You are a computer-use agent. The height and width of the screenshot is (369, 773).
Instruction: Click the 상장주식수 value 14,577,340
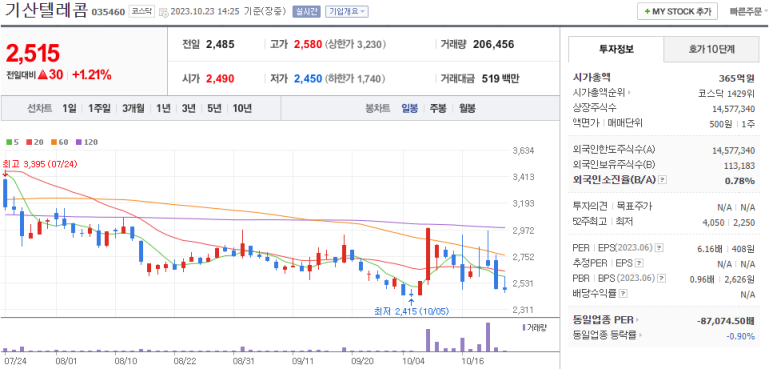coord(734,108)
